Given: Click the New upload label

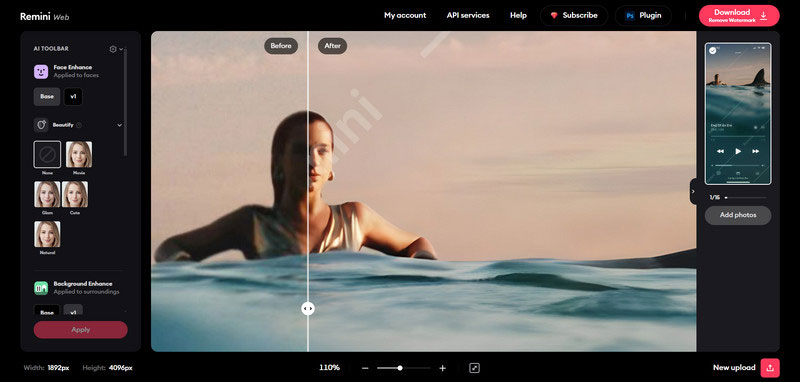Looking at the screenshot, I should [734, 368].
